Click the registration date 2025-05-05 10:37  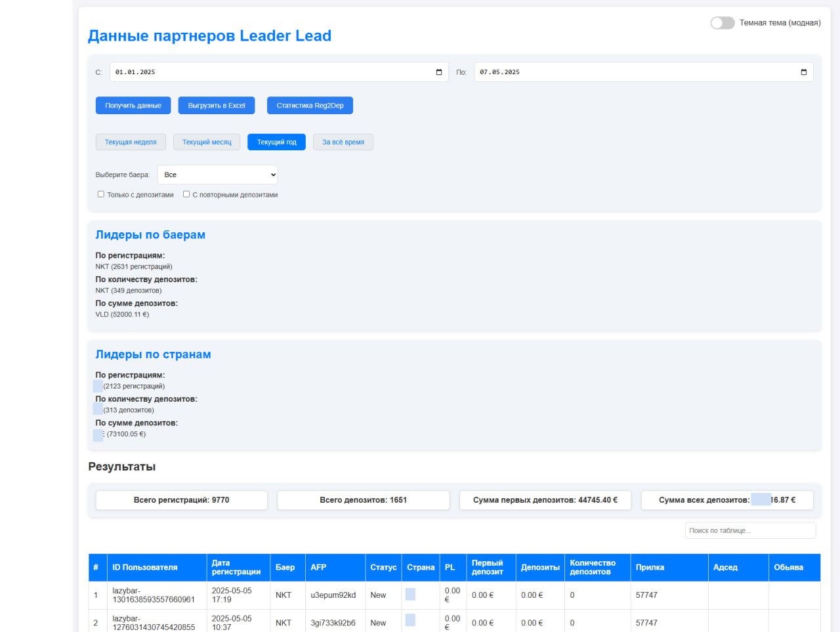(232, 623)
